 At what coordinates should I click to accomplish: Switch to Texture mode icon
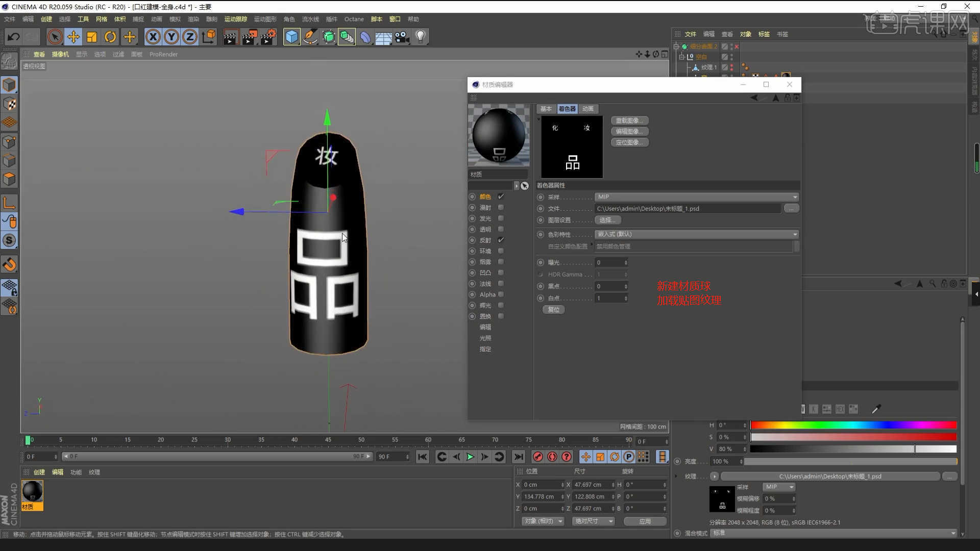tap(9, 104)
